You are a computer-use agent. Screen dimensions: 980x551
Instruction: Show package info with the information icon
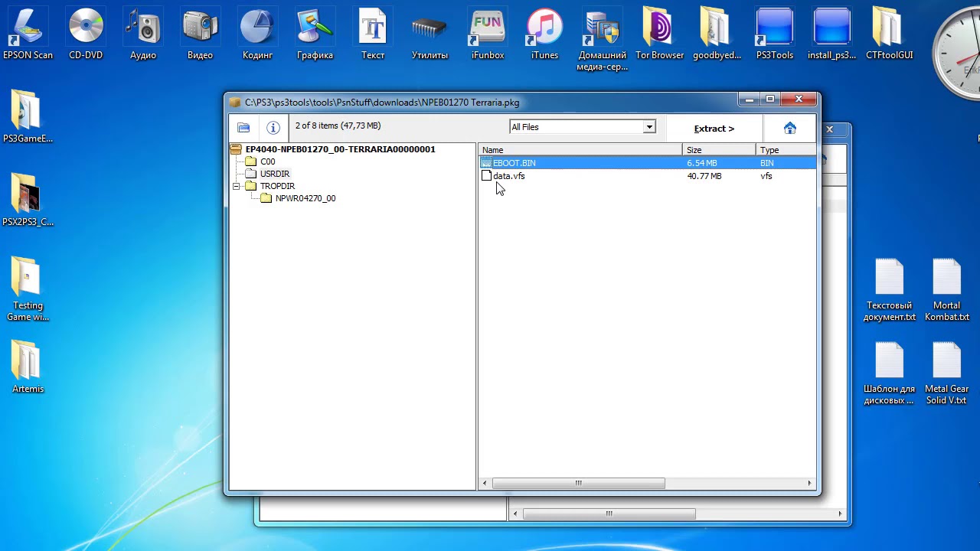tap(273, 128)
